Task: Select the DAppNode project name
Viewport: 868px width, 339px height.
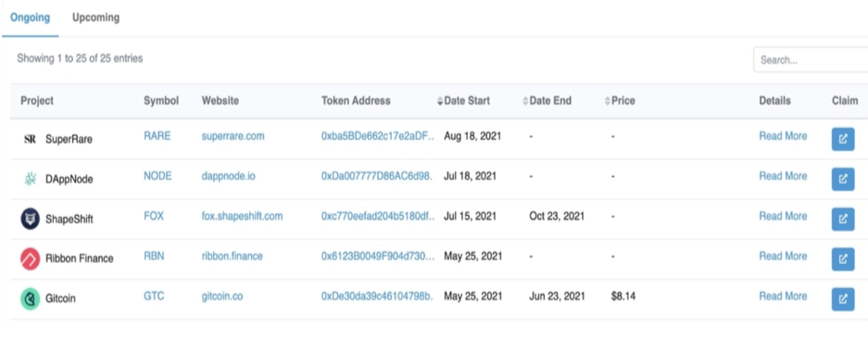Action: tap(69, 180)
